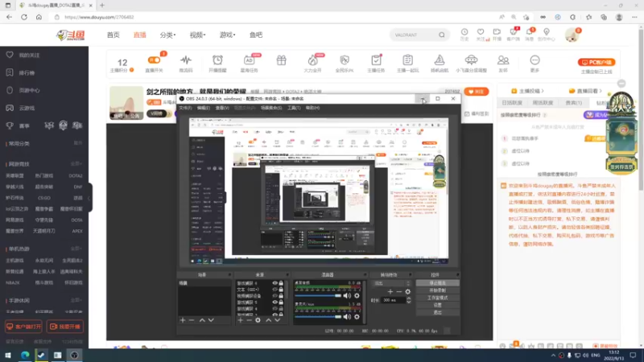The image size is (644, 362).
Task: Open the PK shield icon
Action: coord(345,60)
